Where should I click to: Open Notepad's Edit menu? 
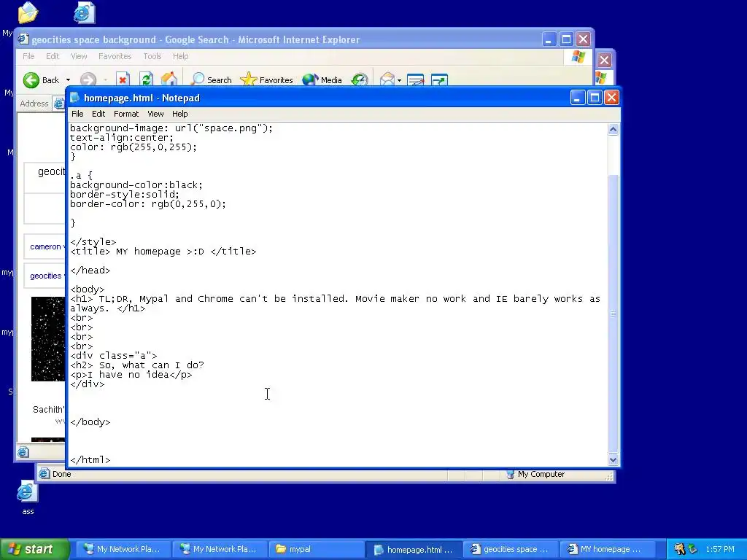click(x=98, y=114)
